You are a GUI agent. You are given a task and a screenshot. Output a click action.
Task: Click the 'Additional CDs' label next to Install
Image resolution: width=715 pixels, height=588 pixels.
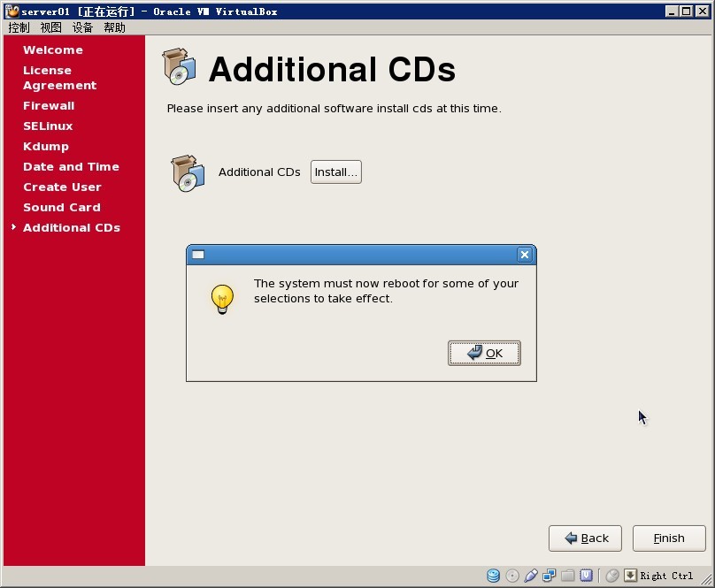pyautogui.click(x=259, y=172)
